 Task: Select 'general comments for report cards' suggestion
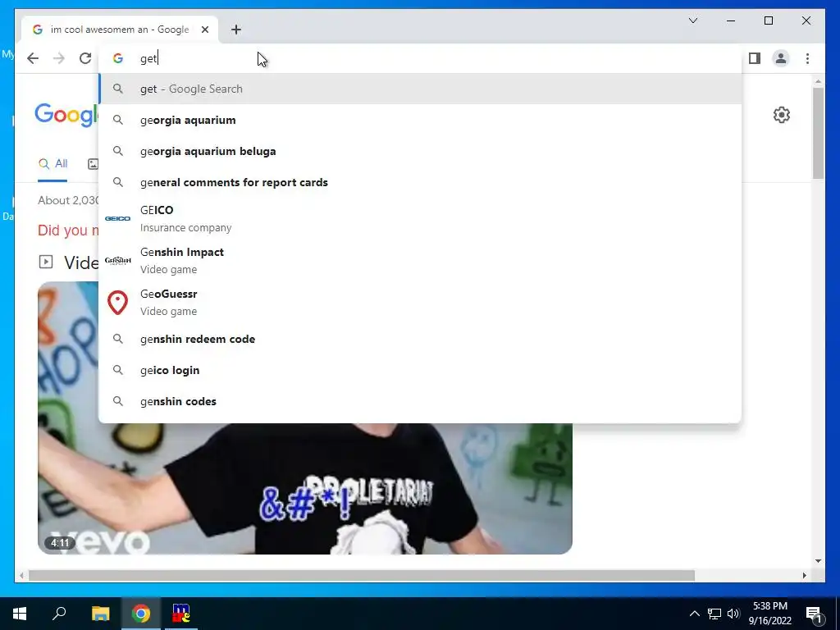421,182
